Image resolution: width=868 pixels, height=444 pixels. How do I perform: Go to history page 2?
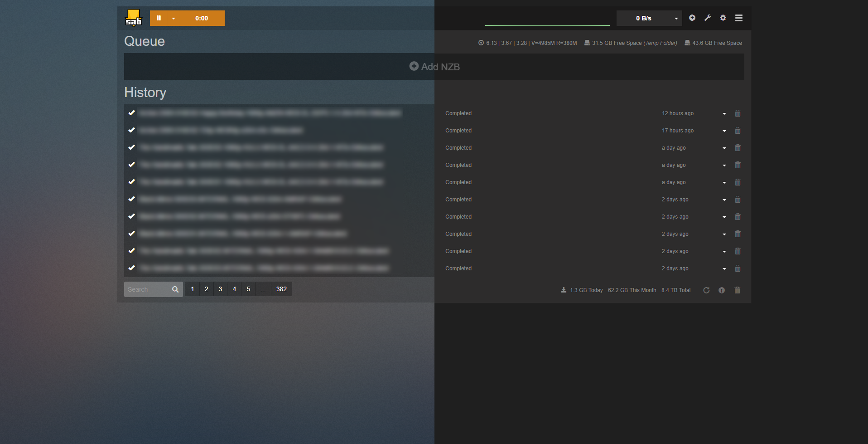click(206, 289)
